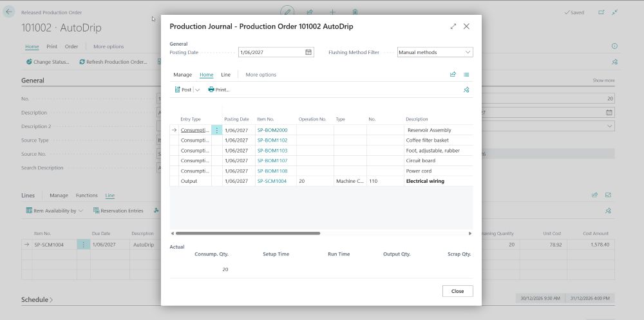
Task: Open the SP-BOM1102 item link
Action: (x=272, y=140)
